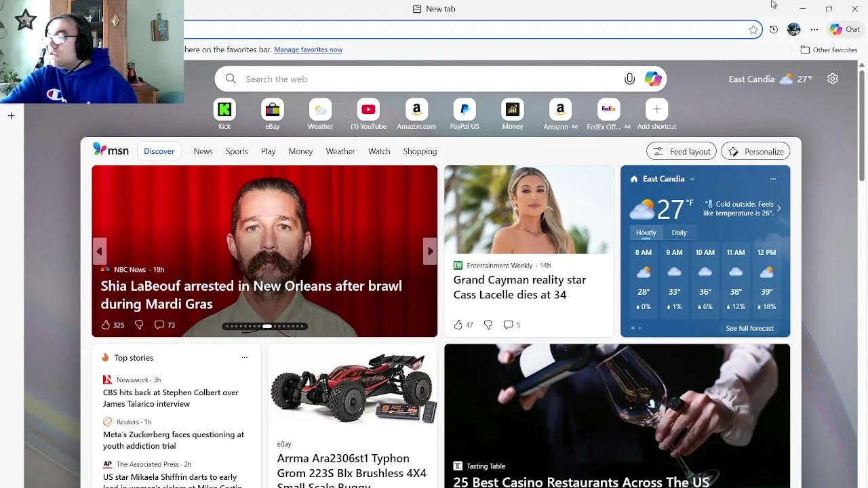The width and height of the screenshot is (868, 488).
Task: Click carousel pagination dots indicator
Action: tap(265, 327)
